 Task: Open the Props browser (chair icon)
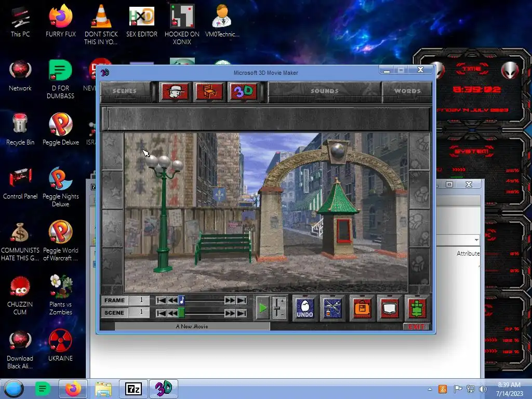[209, 91]
